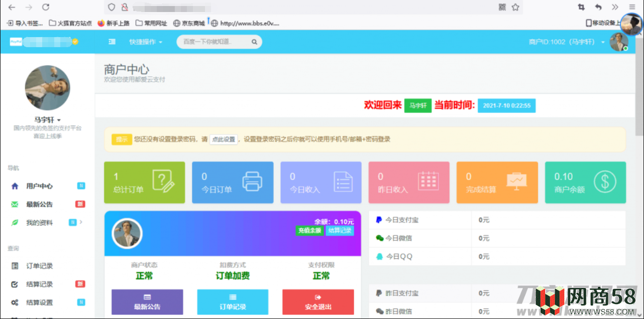Viewport: 644px width, 319px height.
Task: Click the 完成结算 orange card
Action: click(497, 183)
